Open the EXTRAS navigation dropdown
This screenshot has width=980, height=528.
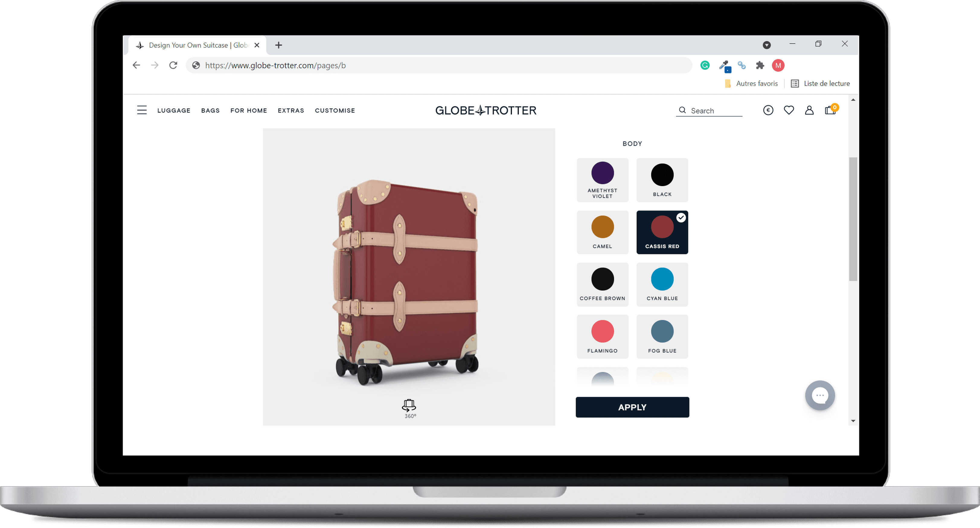290,110
